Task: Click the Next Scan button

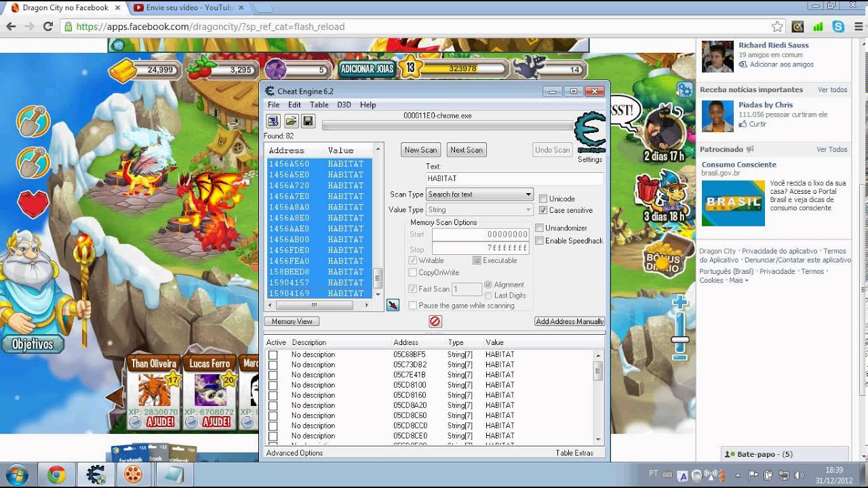Action: point(467,150)
